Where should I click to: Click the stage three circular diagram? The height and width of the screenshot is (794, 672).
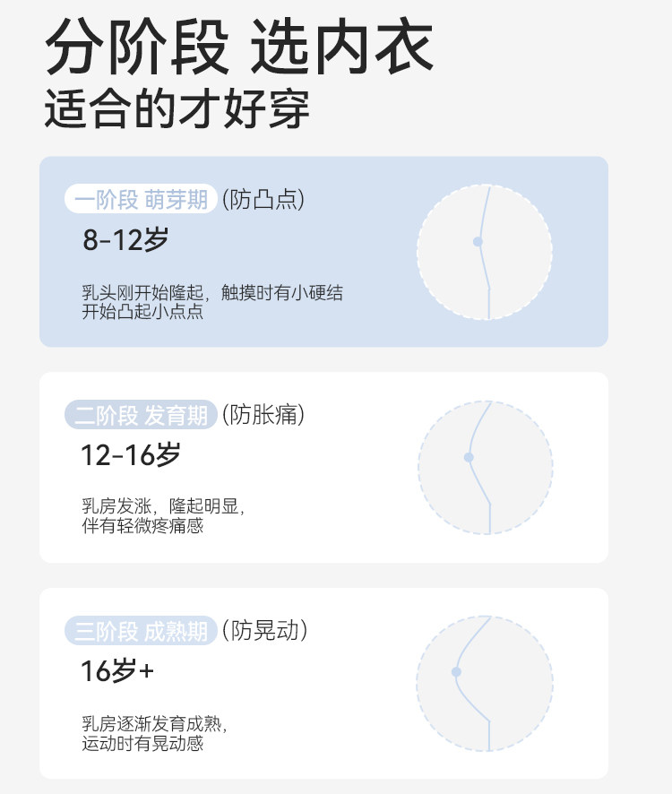point(485,682)
